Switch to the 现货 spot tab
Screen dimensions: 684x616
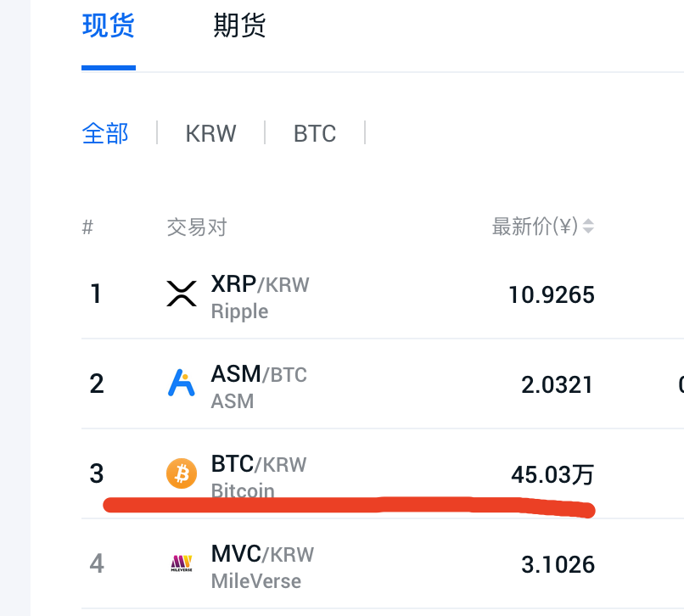pos(108,25)
